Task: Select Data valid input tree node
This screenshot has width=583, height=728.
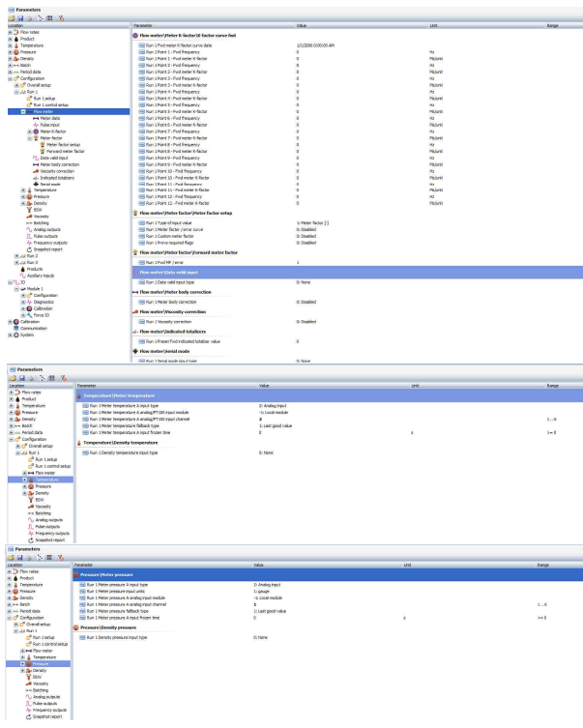Action: pyautogui.click(x=54, y=158)
